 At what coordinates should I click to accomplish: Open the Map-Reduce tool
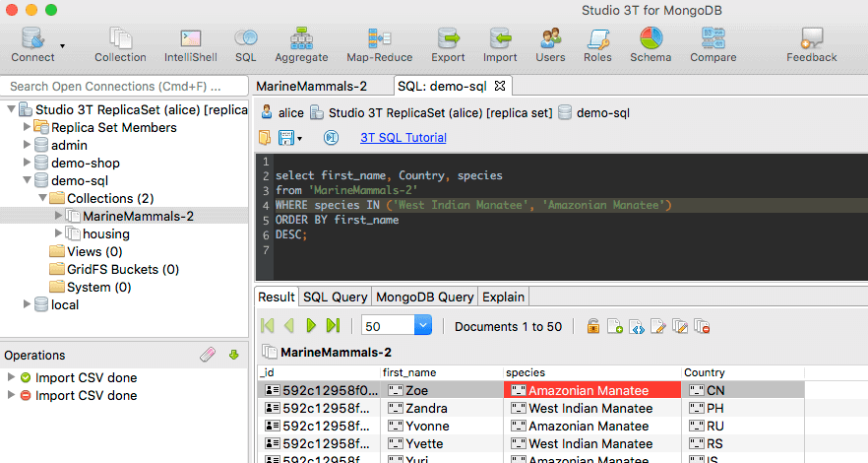379,45
